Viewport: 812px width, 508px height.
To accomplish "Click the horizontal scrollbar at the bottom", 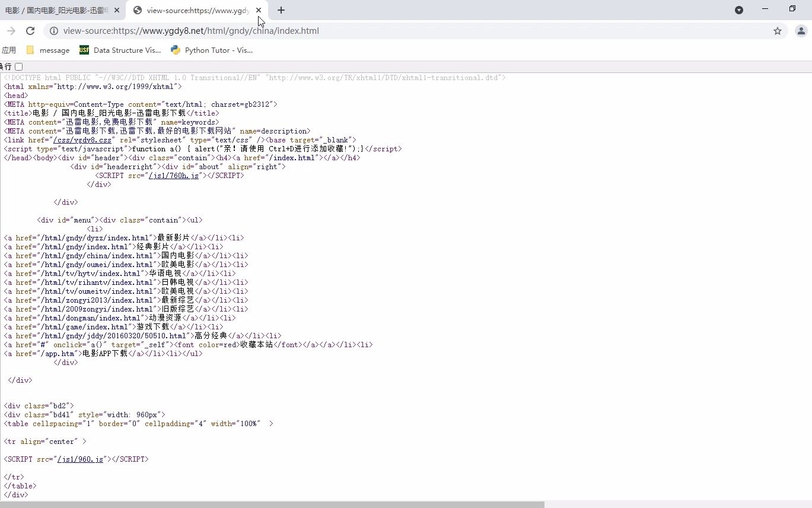I will tap(272, 504).
